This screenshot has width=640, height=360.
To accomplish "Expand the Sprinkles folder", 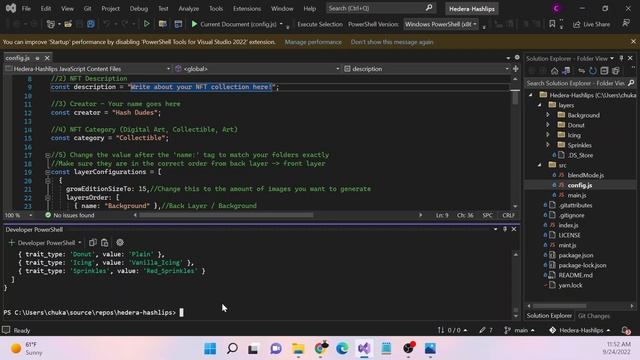I will pos(548,145).
